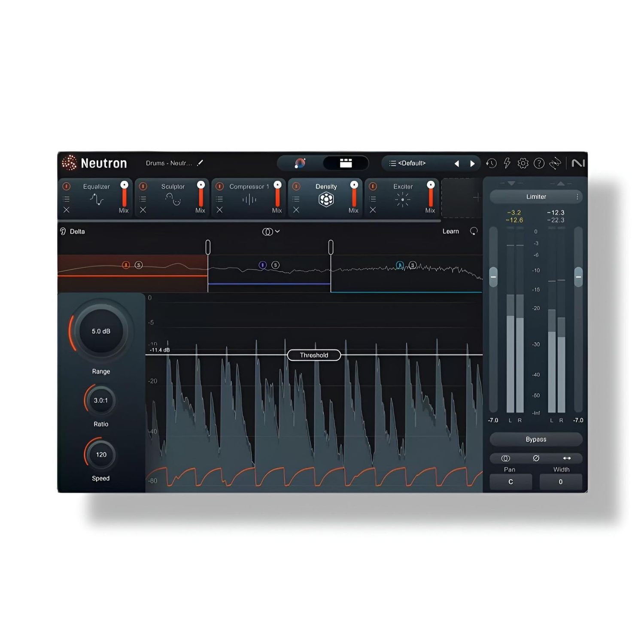Click the pencil icon to rename track
644x644 pixels.
point(200,163)
